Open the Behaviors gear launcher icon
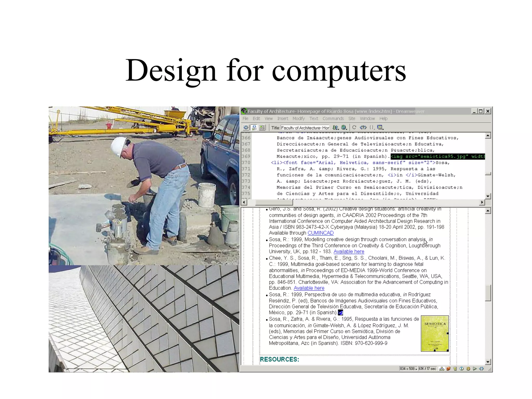532x399 pixels. pos(468,369)
